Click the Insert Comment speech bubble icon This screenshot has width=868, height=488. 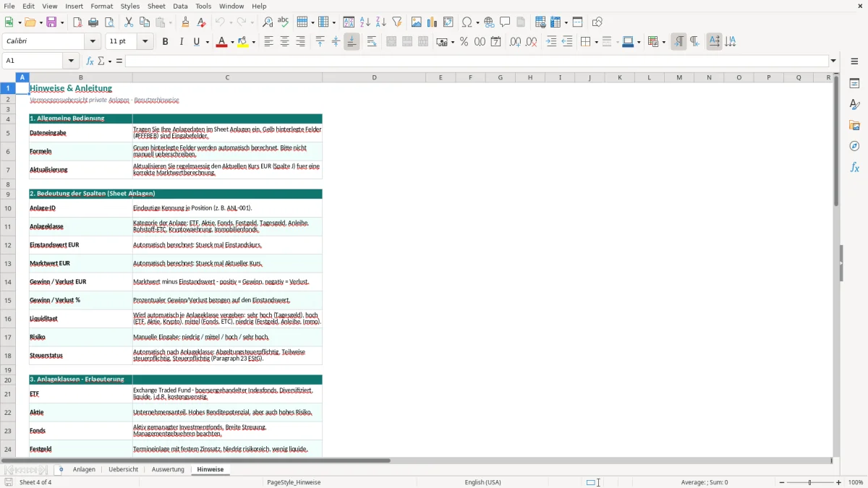pos(505,22)
